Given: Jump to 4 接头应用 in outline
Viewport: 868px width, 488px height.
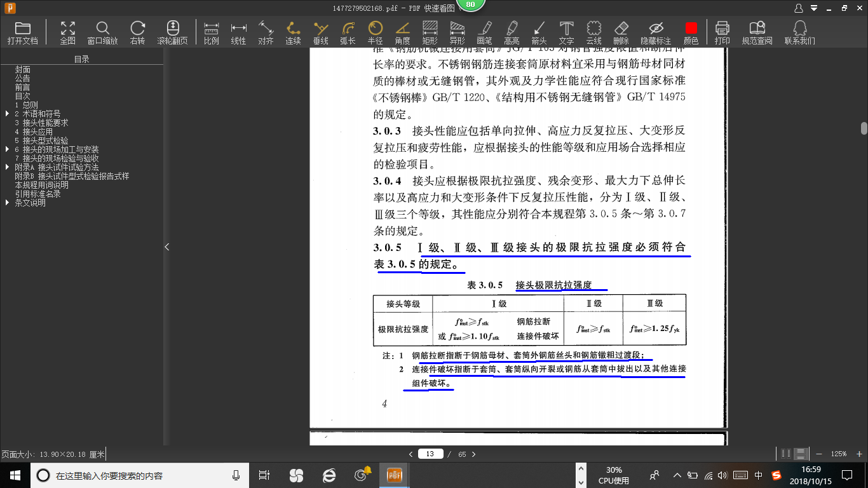Looking at the screenshot, I should (34, 132).
